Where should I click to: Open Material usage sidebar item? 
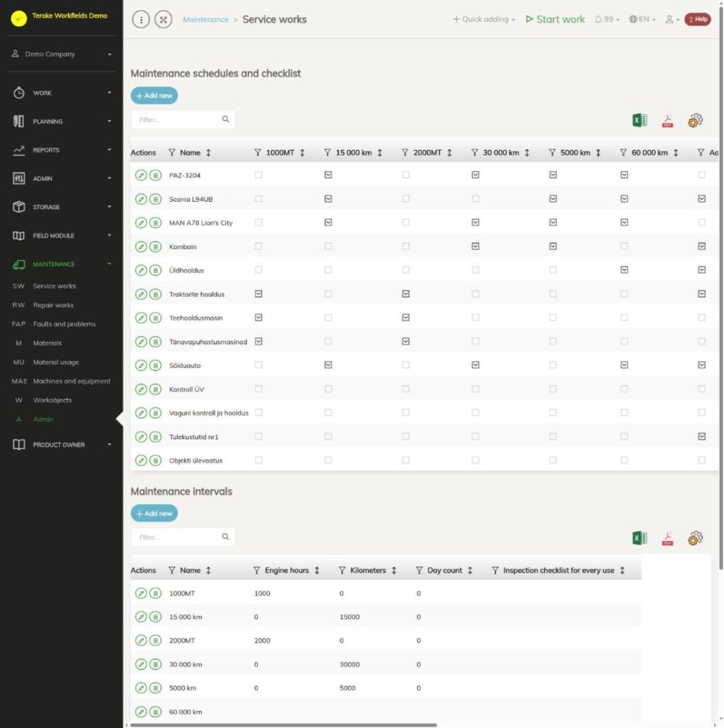pyautogui.click(x=55, y=362)
